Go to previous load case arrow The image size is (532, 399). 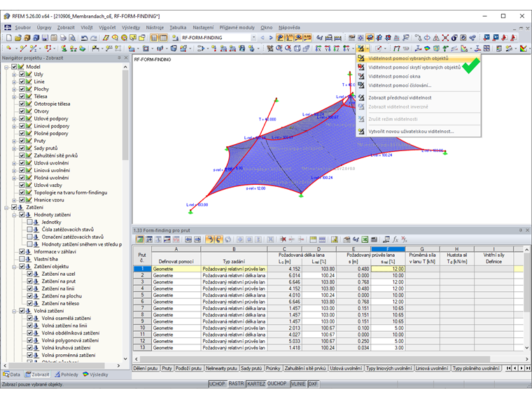click(x=262, y=38)
